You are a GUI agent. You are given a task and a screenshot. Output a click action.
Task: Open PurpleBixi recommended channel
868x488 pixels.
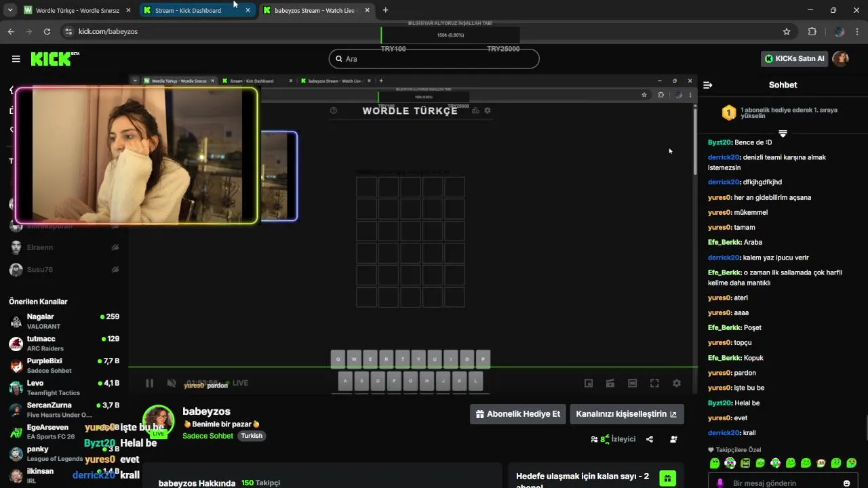64,366
